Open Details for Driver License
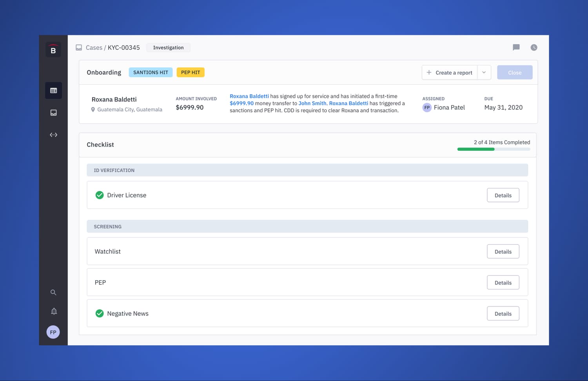Image resolution: width=588 pixels, height=381 pixels. click(x=503, y=195)
